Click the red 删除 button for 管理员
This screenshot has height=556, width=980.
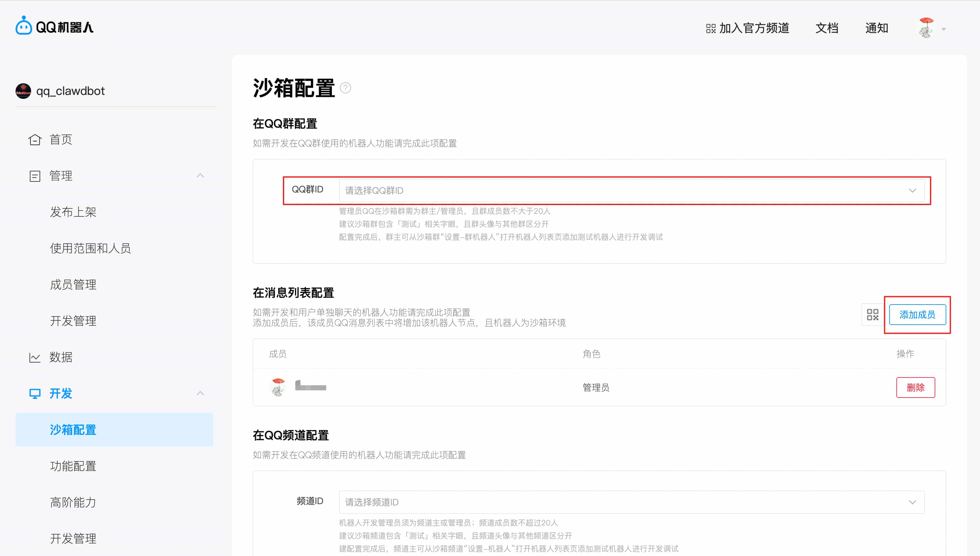(916, 387)
